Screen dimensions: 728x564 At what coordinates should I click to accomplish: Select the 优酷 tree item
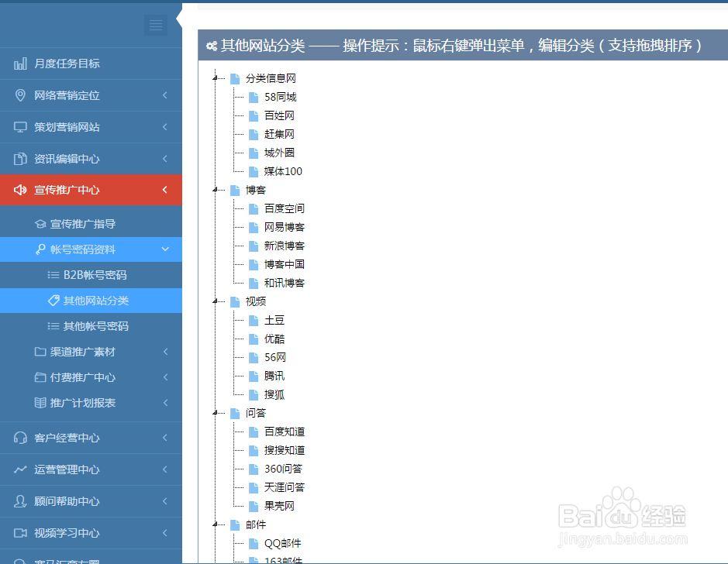pyautogui.click(x=274, y=339)
